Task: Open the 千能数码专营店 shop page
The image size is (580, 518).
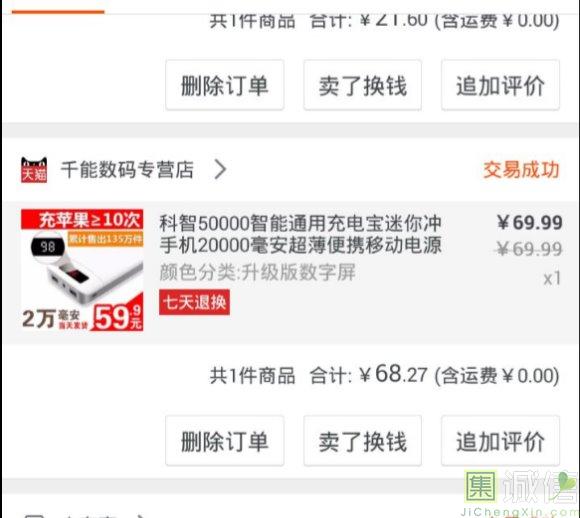Action: pos(127,170)
